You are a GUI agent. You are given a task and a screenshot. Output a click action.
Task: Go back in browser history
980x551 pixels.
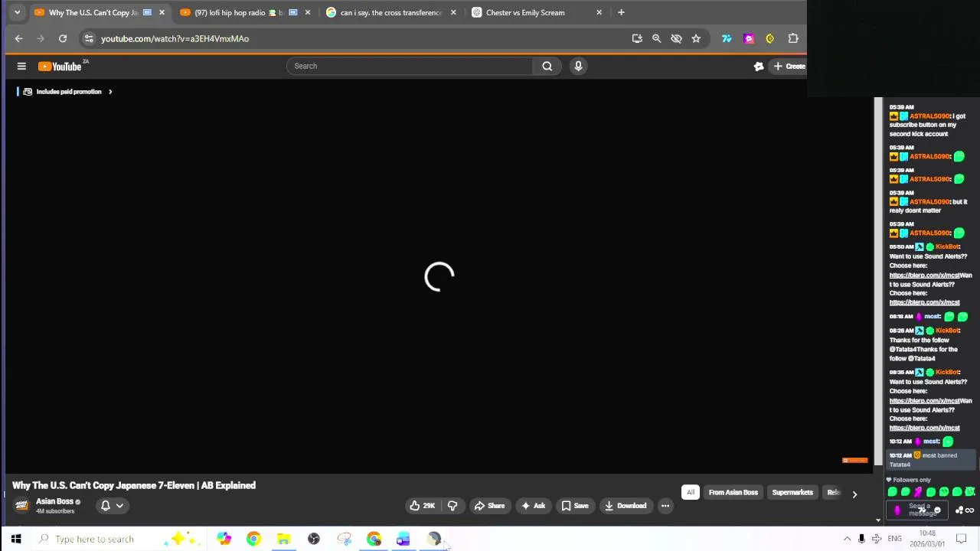coord(19,38)
